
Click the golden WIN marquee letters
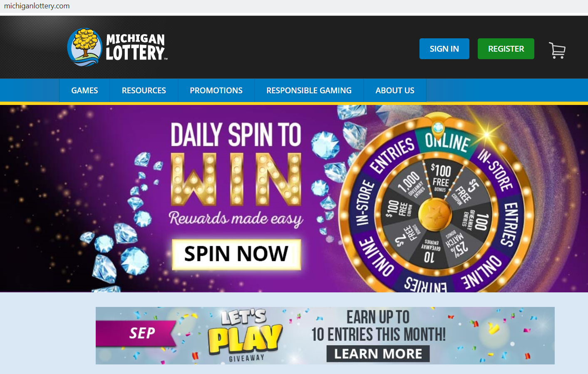(x=236, y=179)
